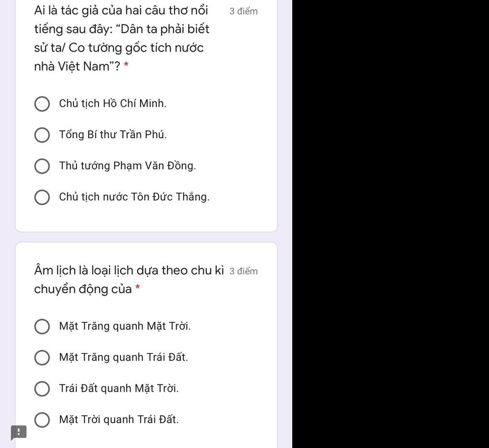Viewport: 489px width, 448px height.
Task: Mark the Mặt Trời quanh Trái Đất radio button
Action: coord(42,420)
